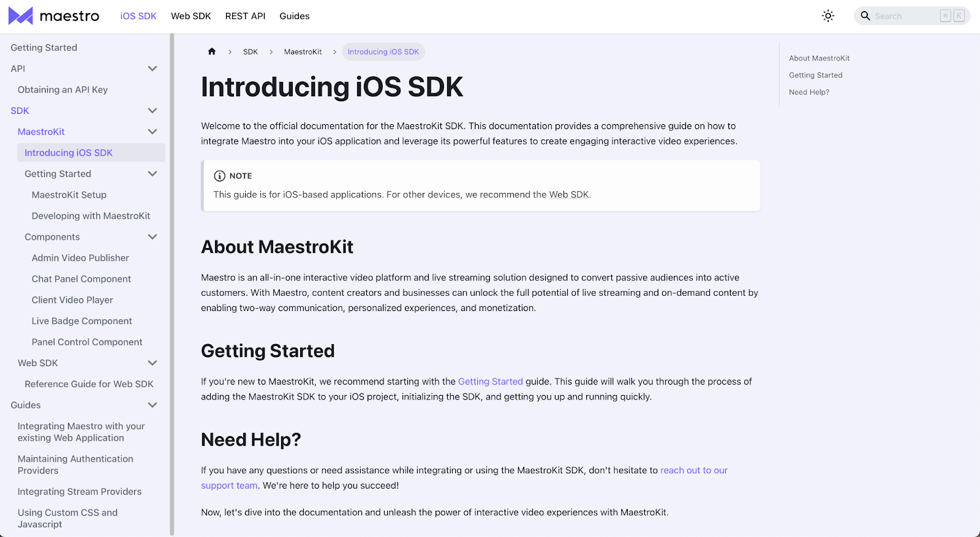The image size is (980, 537).
Task: Open the Web SDK top tab
Action: [191, 16]
